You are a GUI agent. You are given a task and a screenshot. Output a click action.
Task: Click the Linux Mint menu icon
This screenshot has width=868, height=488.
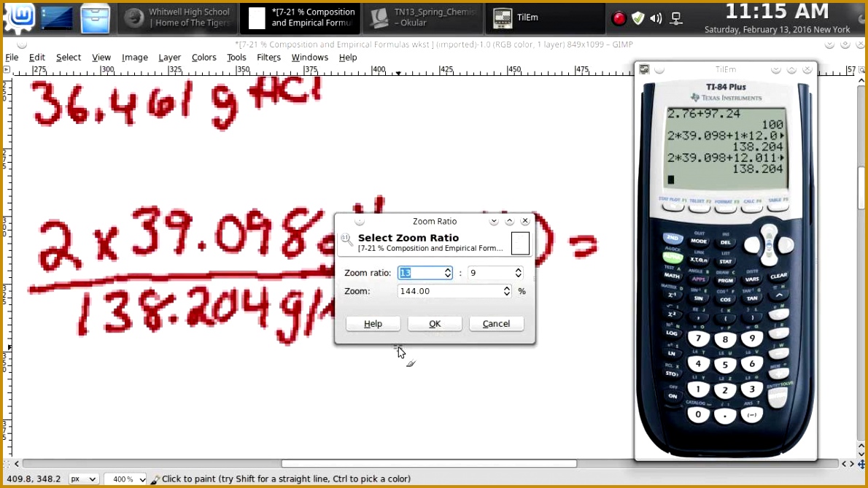18,18
